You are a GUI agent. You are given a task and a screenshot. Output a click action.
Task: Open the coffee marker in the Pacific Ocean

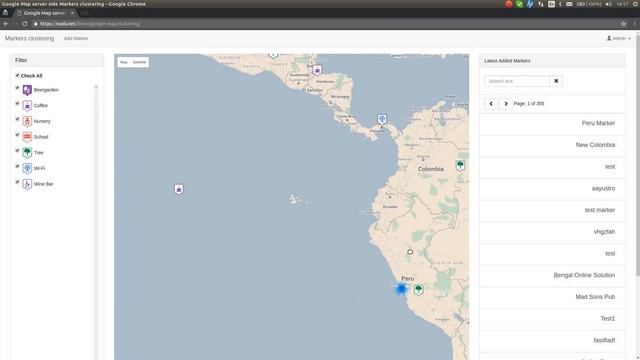pyautogui.click(x=179, y=189)
